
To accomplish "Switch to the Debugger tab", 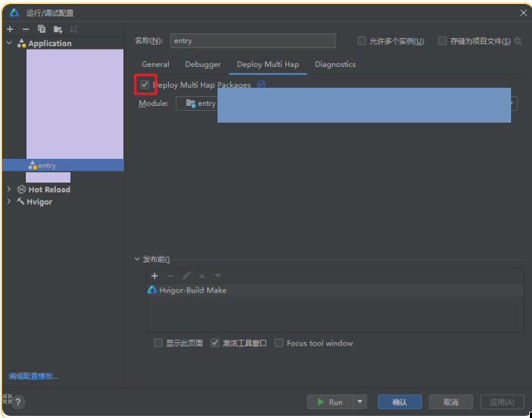I will pos(203,64).
